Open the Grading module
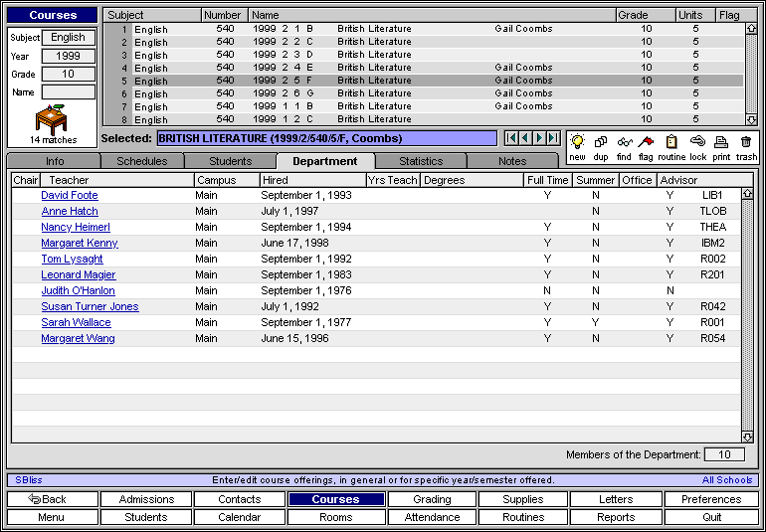 tap(432, 499)
